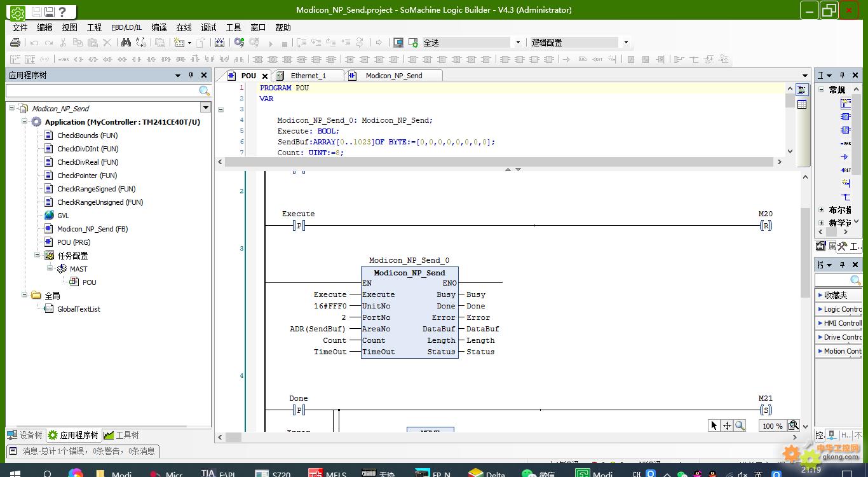
Task: Click the Print icon in toolbar
Action: (x=15, y=43)
